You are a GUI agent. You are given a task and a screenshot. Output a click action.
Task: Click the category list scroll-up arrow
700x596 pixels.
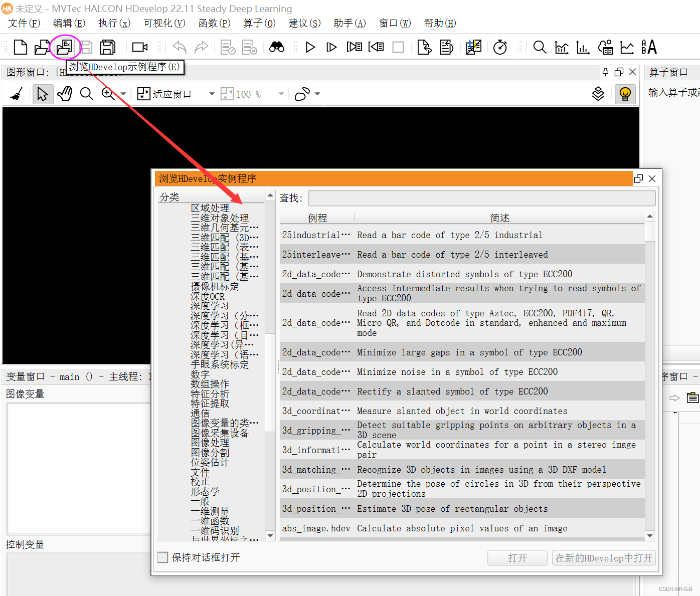point(270,195)
